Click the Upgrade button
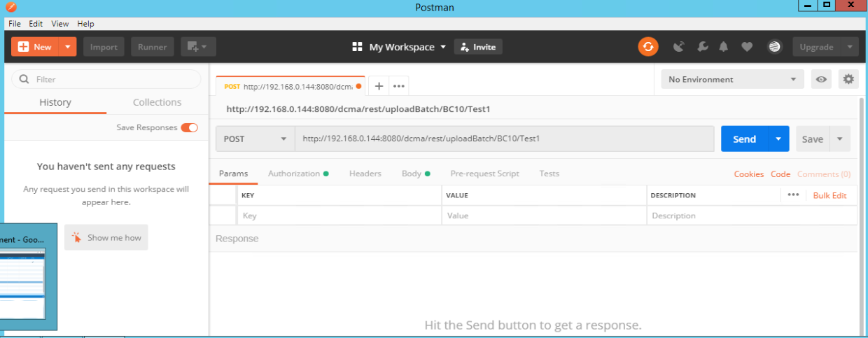The height and width of the screenshot is (338, 868). point(817,47)
